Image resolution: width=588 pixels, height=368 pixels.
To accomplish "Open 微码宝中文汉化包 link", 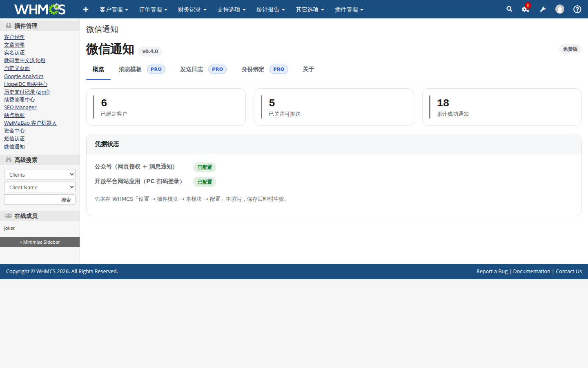I will (x=24, y=60).
